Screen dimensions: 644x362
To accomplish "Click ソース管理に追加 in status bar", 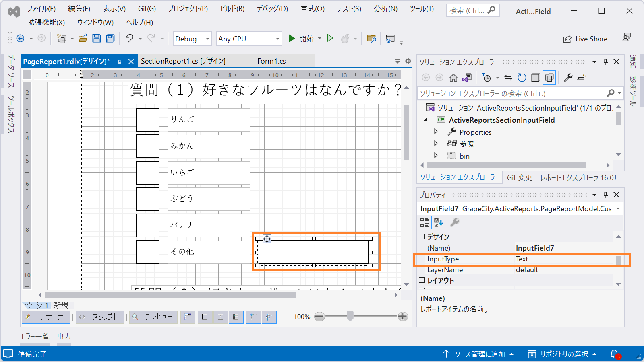I will click(x=478, y=354).
